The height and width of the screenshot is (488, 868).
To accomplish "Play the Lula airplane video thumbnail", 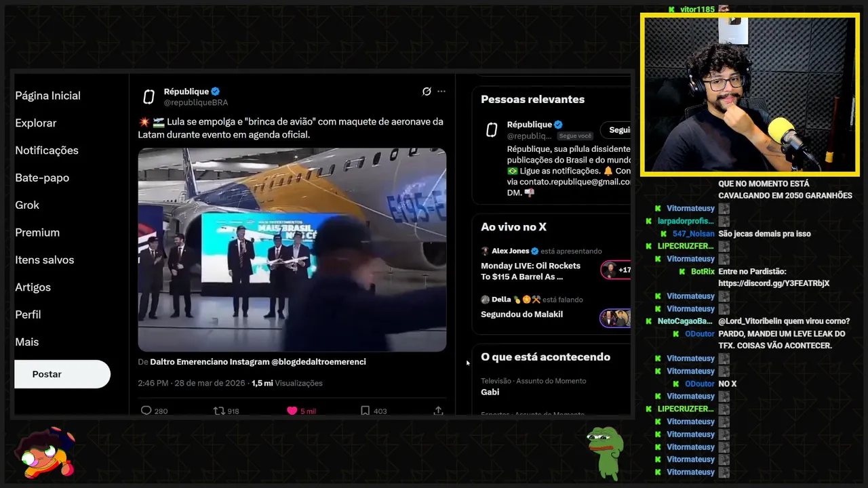I will (x=292, y=249).
